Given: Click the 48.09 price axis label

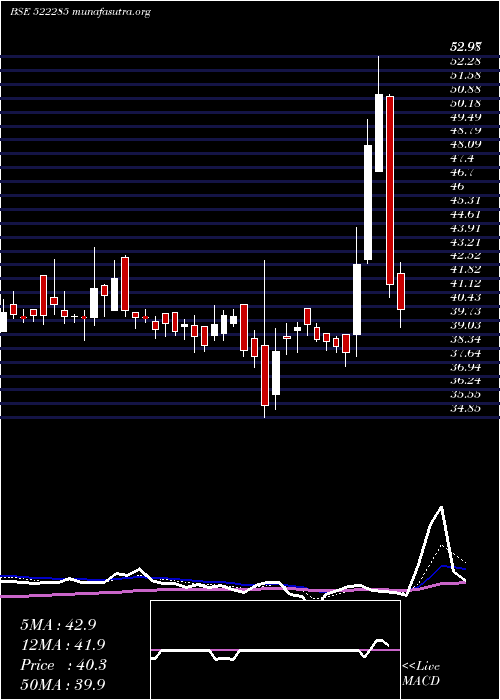Looking at the screenshot, I should [465, 144].
